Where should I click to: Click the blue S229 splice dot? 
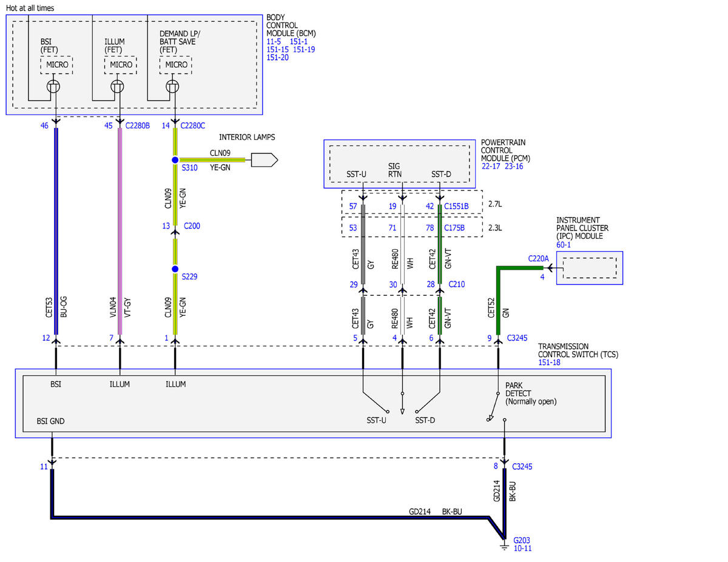pyautogui.click(x=175, y=269)
